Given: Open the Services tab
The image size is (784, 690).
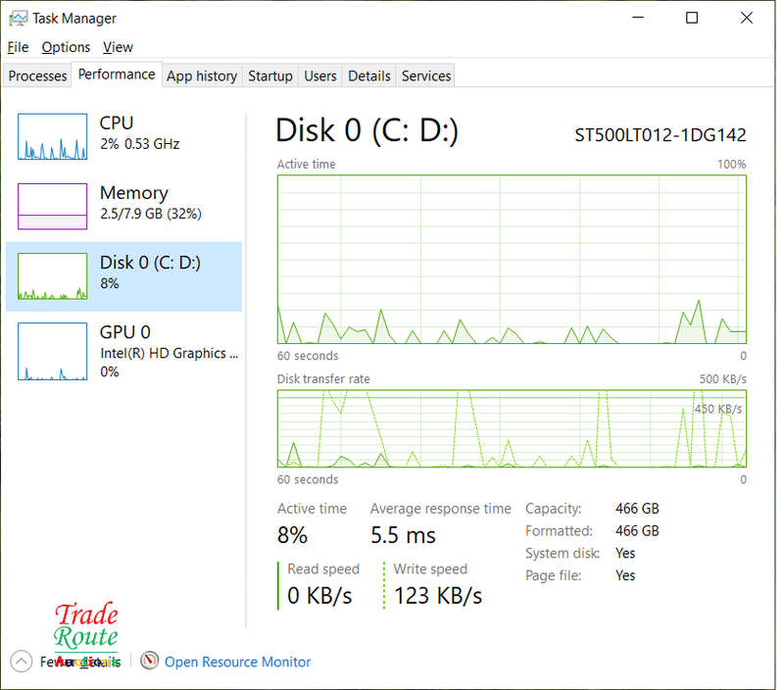Looking at the screenshot, I should pos(426,75).
